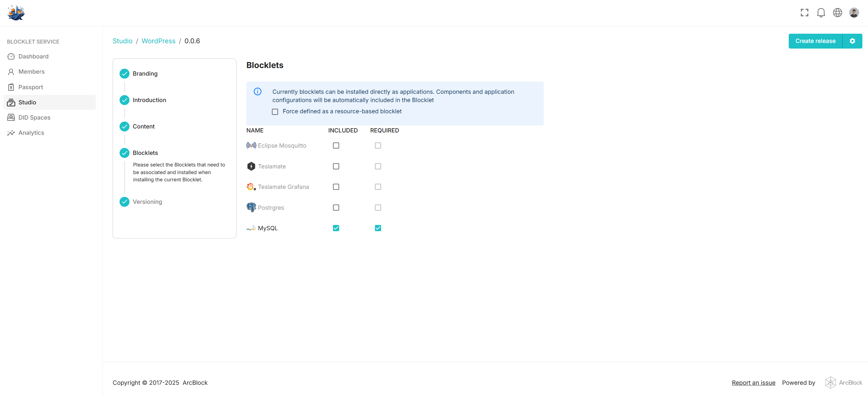This screenshot has height=397, width=868.
Task: Open the notifications bell
Action: tap(821, 13)
